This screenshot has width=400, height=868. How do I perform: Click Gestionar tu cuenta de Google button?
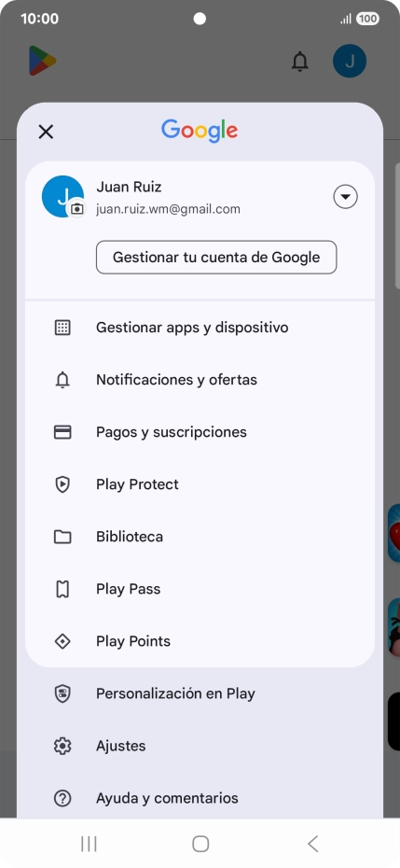point(216,258)
